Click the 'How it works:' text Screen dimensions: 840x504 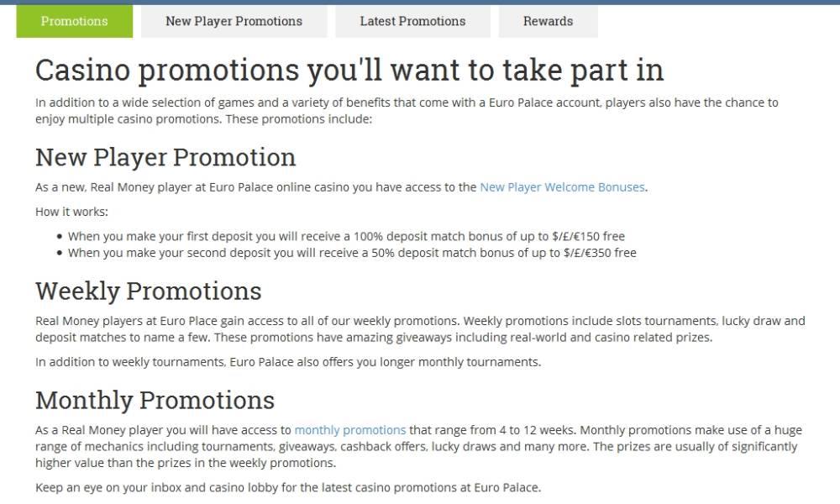pos(71,212)
